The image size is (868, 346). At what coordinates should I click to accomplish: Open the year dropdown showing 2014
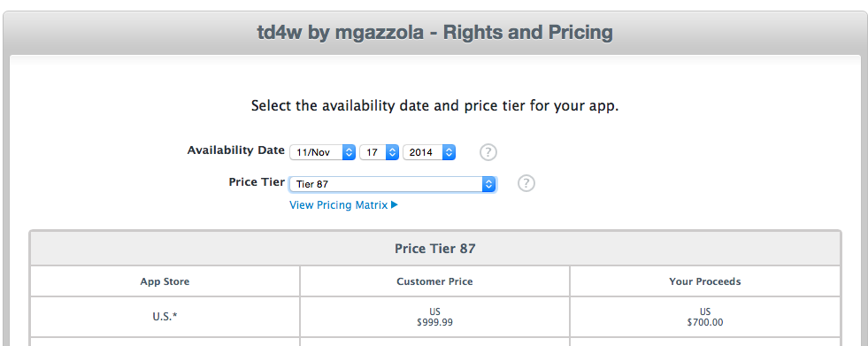tap(429, 151)
